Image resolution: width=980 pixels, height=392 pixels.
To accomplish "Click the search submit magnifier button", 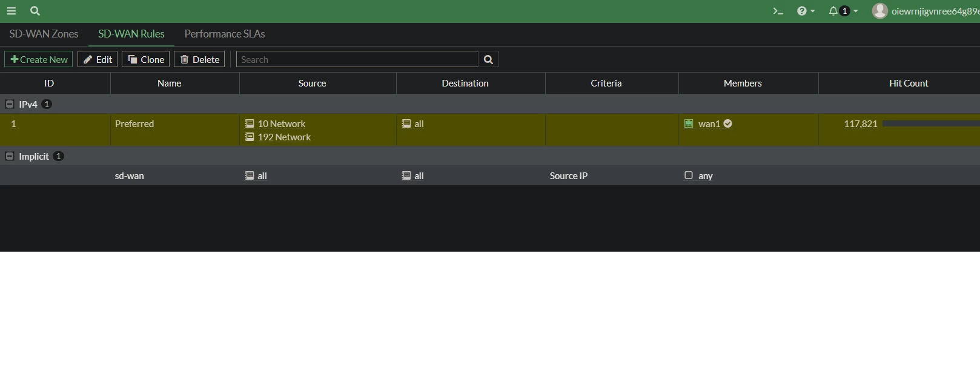I will coord(488,59).
